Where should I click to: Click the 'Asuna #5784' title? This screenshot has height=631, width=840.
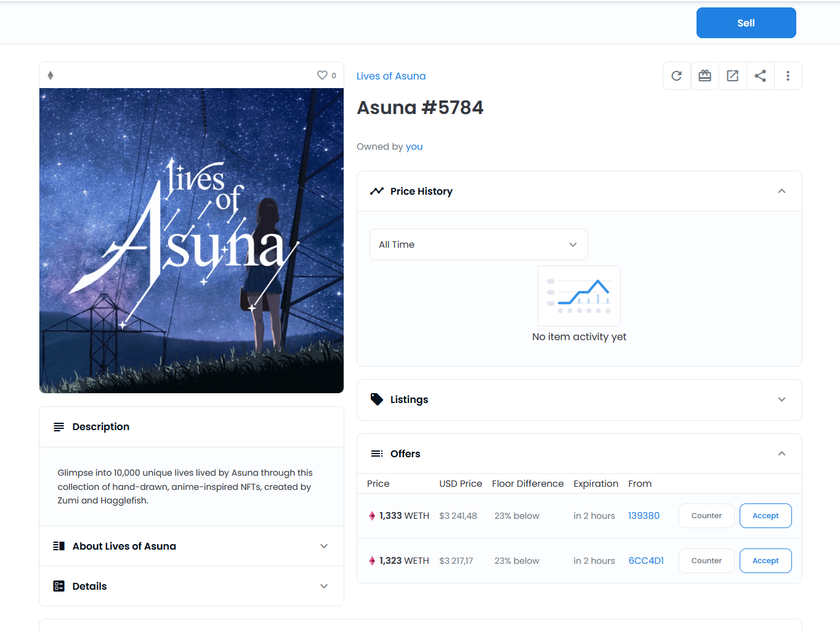(420, 108)
